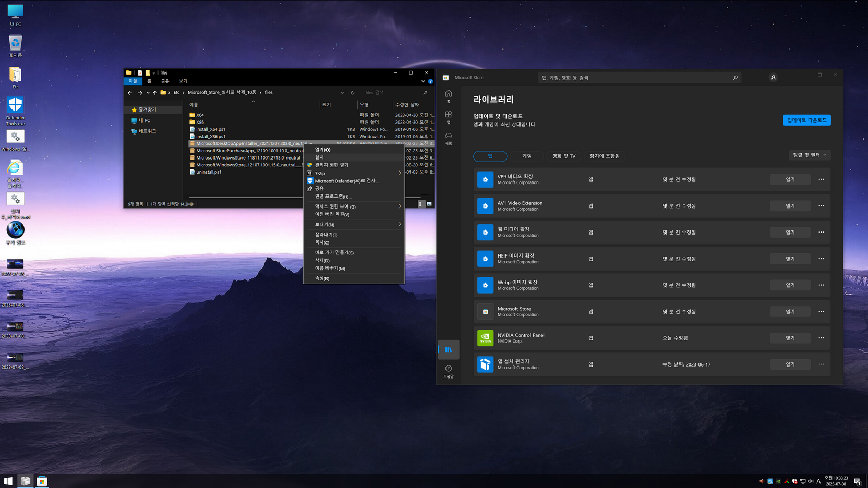Select the install_X86.ps1 file
The height and width of the screenshot is (488, 868).
click(211, 137)
